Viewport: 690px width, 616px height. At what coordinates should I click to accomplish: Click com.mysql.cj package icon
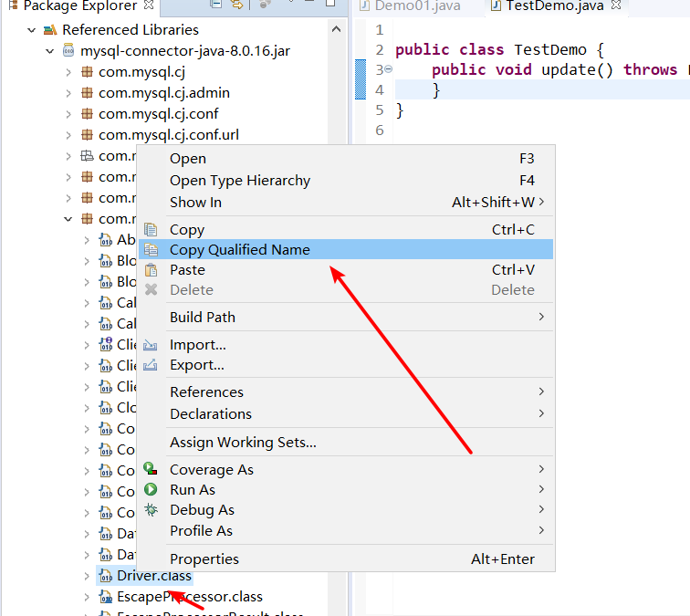(x=87, y=72)
